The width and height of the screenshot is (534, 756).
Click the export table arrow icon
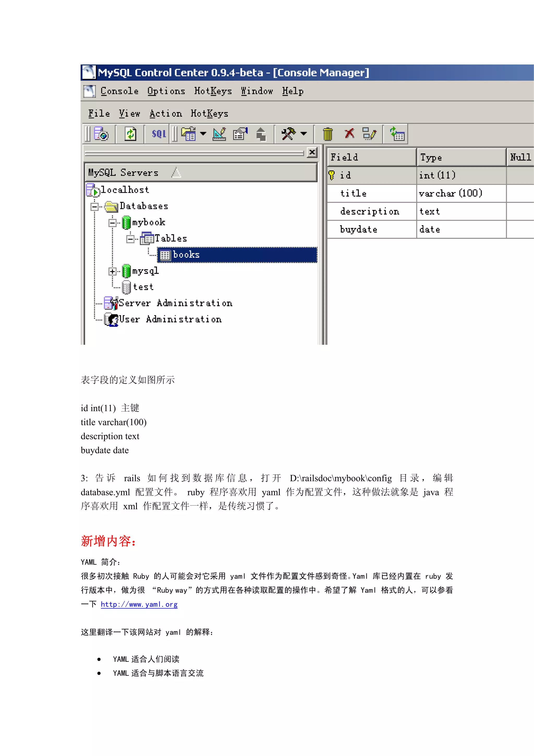click(261, 134)
